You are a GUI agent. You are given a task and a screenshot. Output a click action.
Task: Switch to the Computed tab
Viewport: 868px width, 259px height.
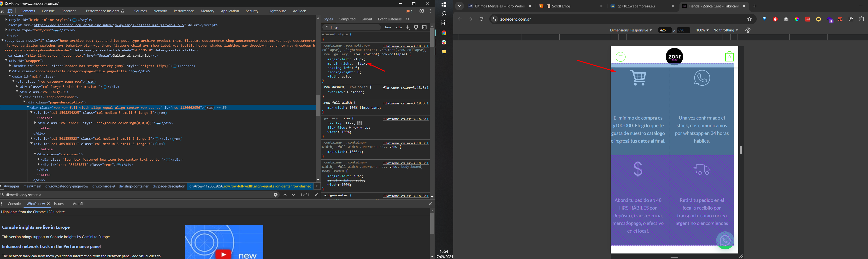tap(347, 19)
